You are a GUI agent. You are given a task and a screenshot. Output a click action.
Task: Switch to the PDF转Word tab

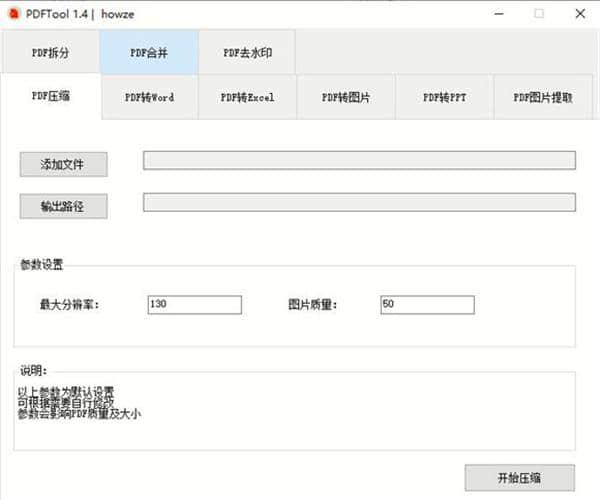tap(149, 98)
